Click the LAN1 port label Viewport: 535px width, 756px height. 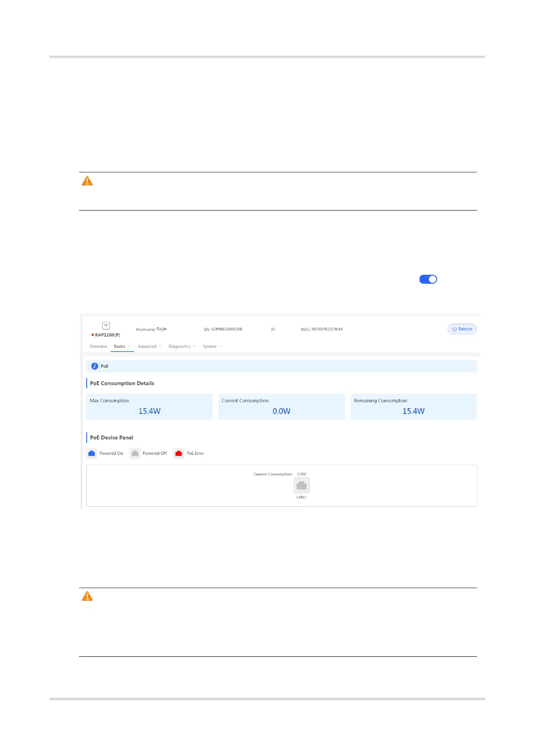pos(301,497)
